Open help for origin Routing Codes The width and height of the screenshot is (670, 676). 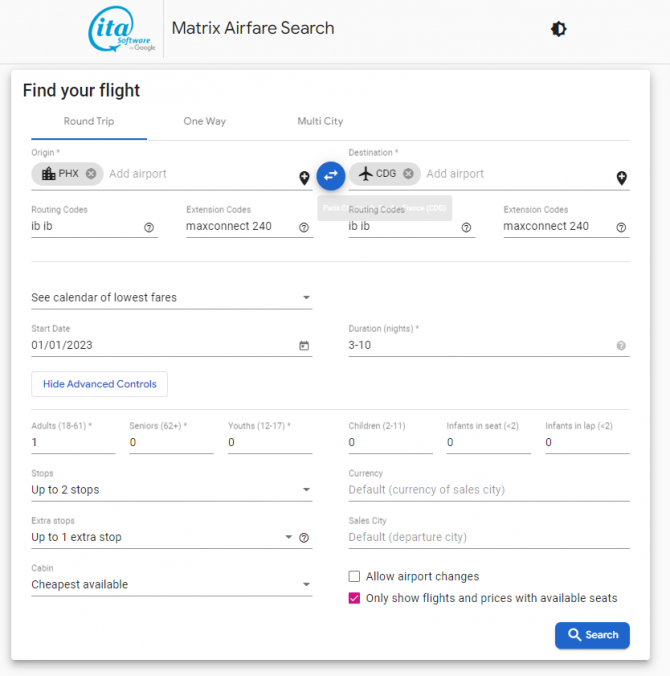click(x=149, y=227)
